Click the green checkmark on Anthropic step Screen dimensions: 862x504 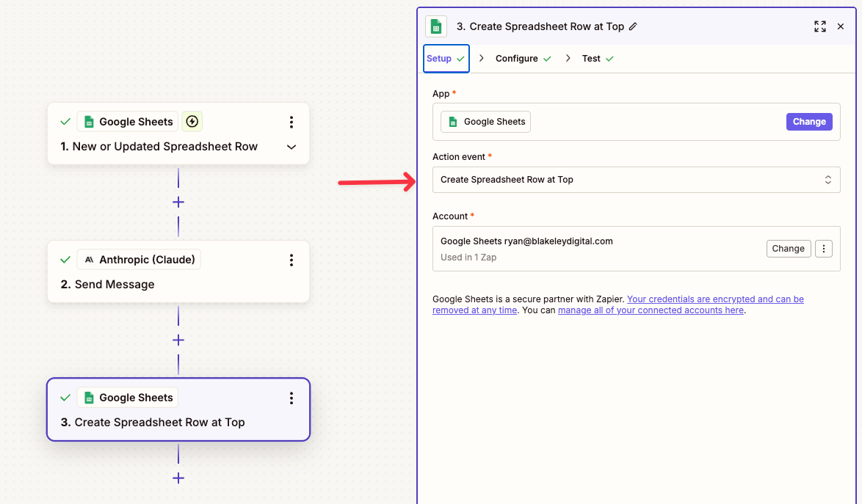click(x=65, y=260)
